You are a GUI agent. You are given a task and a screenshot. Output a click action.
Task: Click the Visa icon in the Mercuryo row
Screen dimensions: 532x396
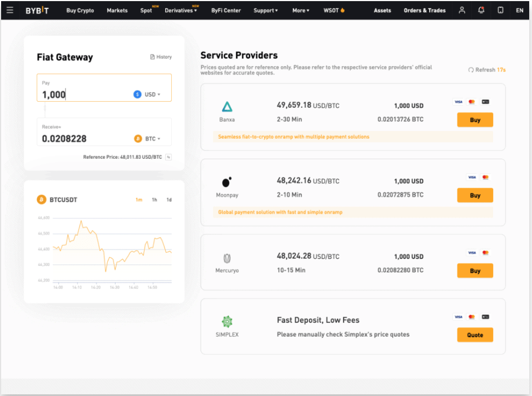coord(472,253)
